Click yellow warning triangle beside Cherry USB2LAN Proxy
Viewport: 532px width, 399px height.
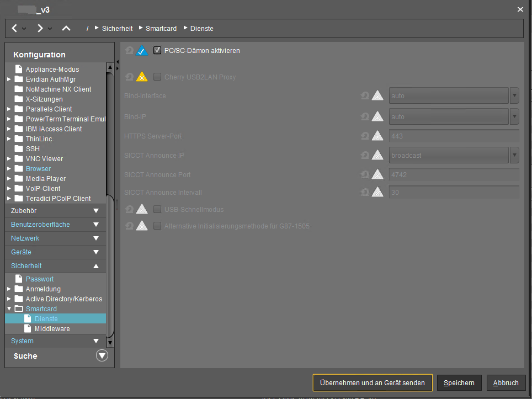coord(142,77)
